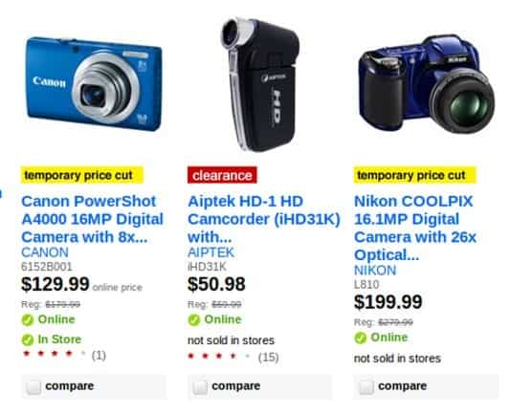
Task: Click the green In Store availability checkmark
Action: (x=28, y=339)
